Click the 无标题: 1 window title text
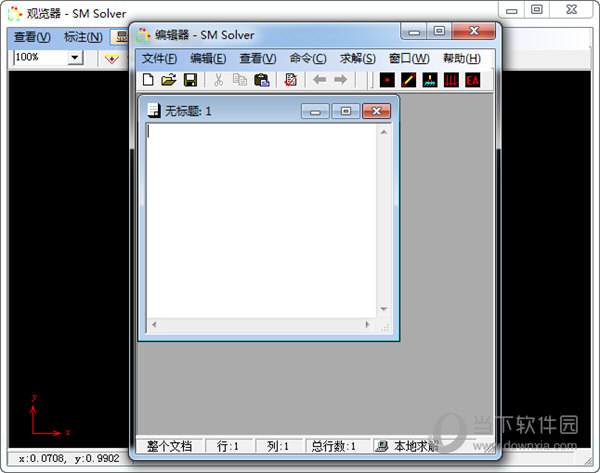The height and width of the screenshot is (473, 600). click(x=188, y=111)
